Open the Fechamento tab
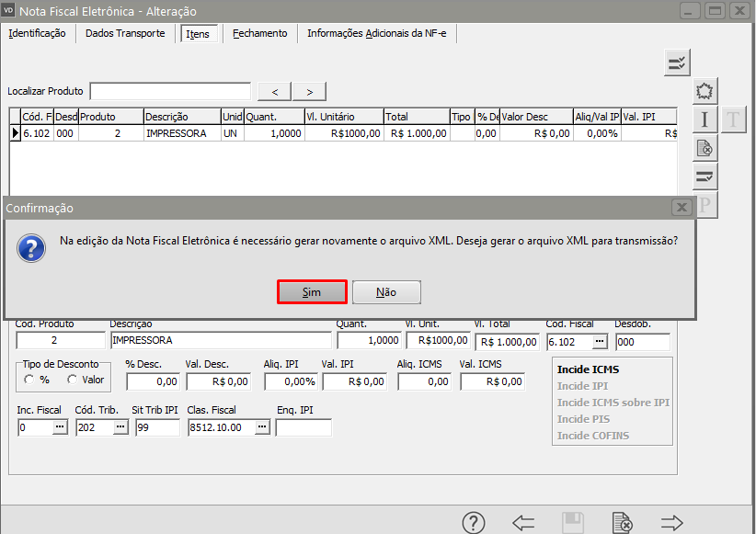 [x=259, y=33]
